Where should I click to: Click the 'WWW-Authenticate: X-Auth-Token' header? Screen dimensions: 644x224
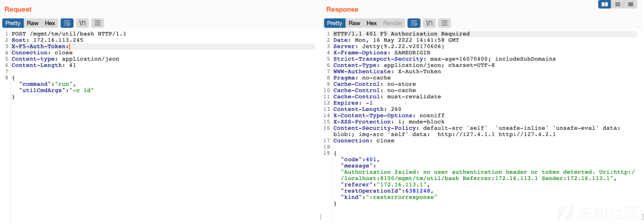(387, 71)
